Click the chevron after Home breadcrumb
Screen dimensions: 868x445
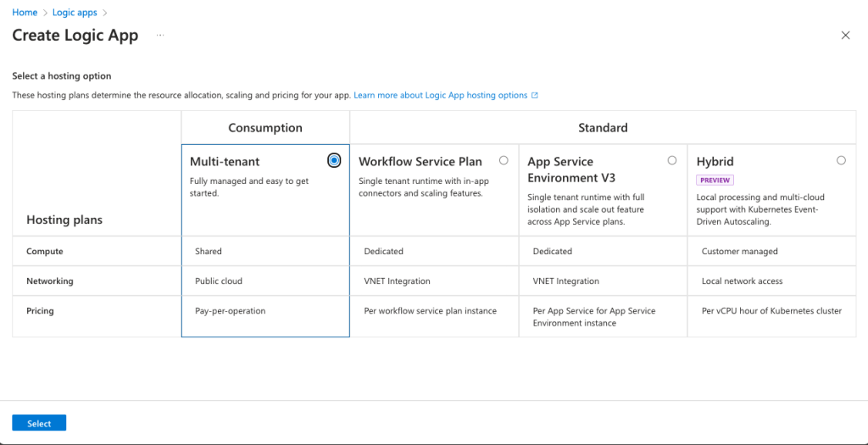point(45,13)
